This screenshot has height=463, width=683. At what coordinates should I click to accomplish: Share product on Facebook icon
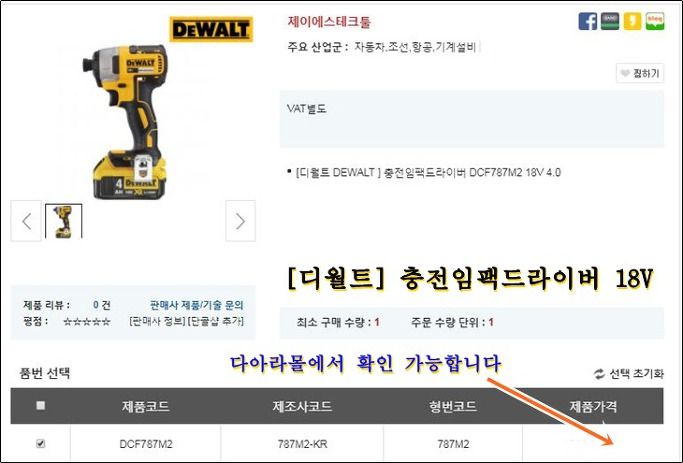pyautogui.click(x=587, y=21)
